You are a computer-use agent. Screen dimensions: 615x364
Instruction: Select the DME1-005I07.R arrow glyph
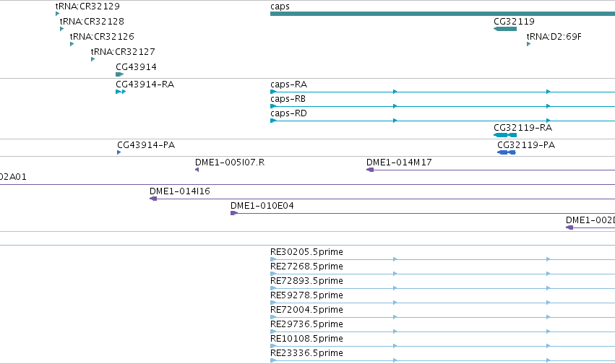coord(197,170)
